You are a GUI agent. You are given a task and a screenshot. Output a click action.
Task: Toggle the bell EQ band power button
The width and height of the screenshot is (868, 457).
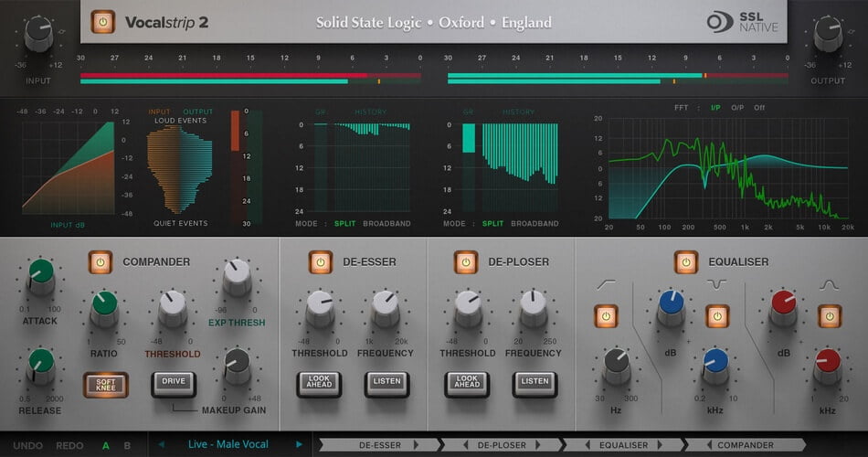point(829,317)
